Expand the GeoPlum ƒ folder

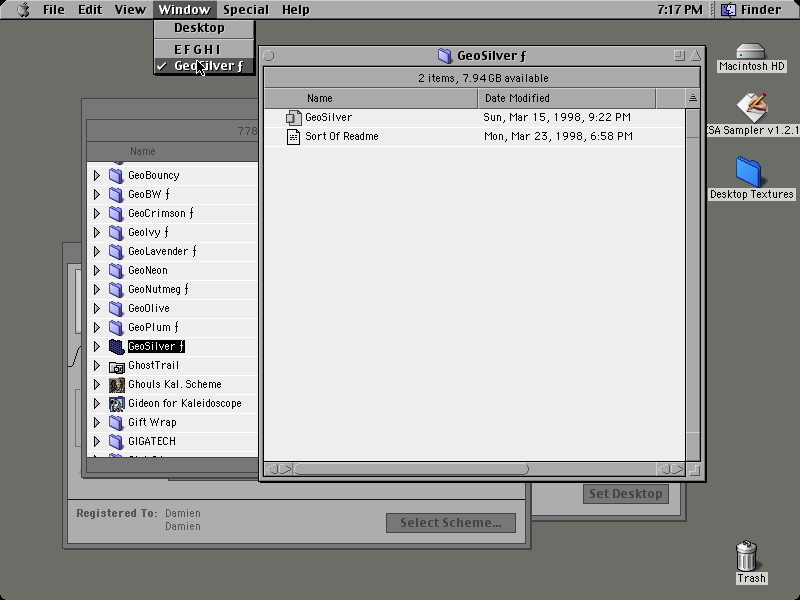click(96, 327)
